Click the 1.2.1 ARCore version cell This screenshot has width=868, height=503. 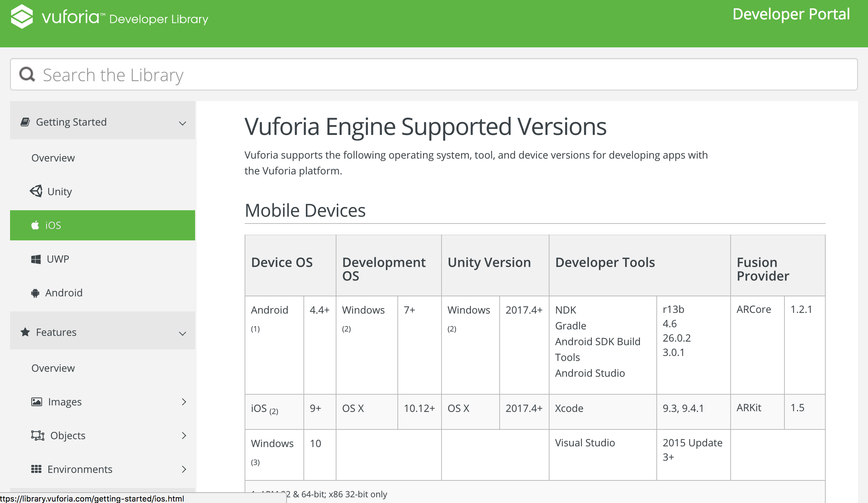pos(805,345)
